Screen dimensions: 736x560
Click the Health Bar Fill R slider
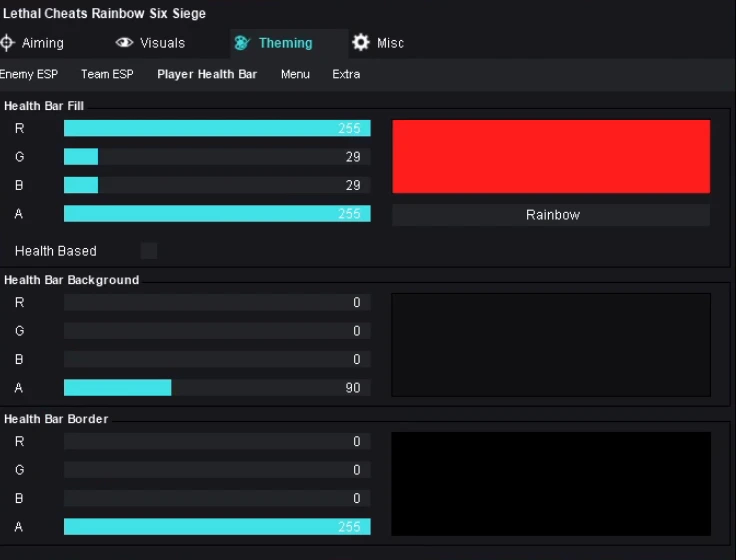(217, 128)
